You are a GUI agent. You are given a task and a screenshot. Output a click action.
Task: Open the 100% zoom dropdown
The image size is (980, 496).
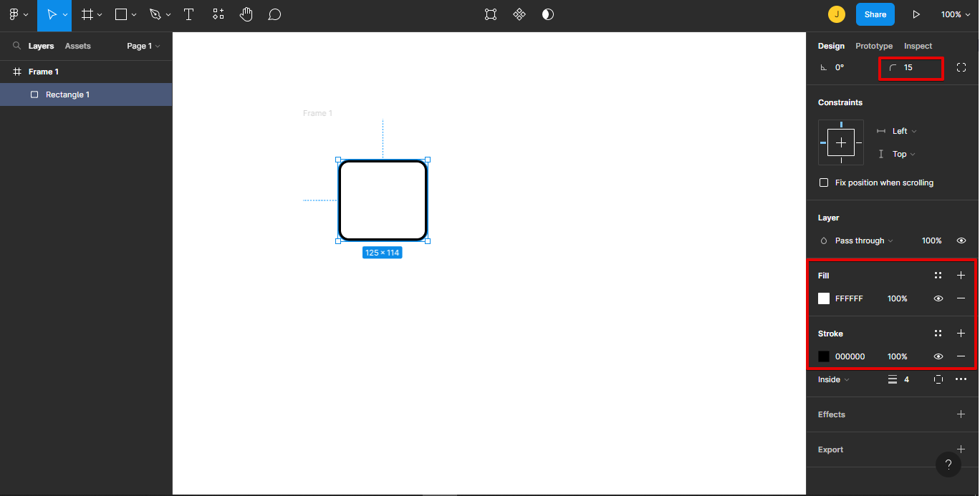(x=956, y=14)
